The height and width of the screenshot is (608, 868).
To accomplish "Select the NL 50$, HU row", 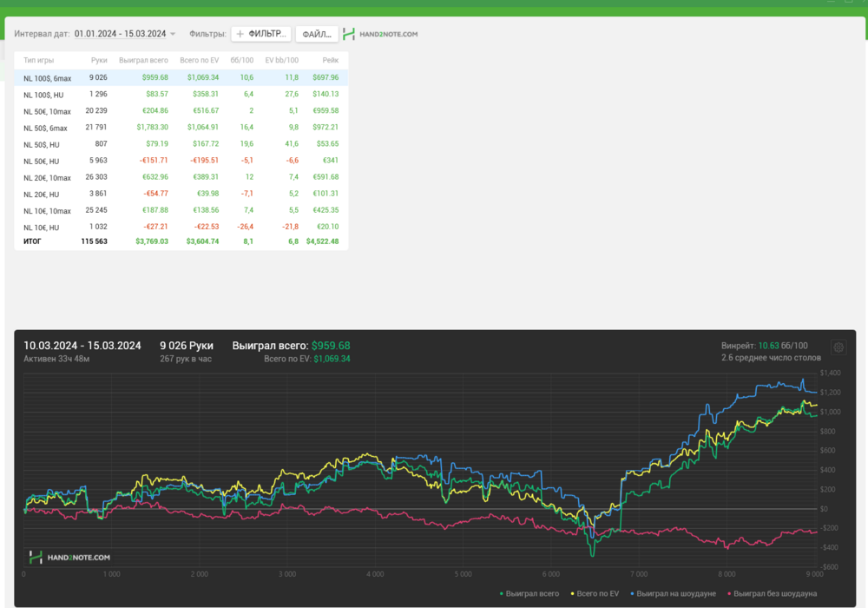I will (x=181, y=144).
